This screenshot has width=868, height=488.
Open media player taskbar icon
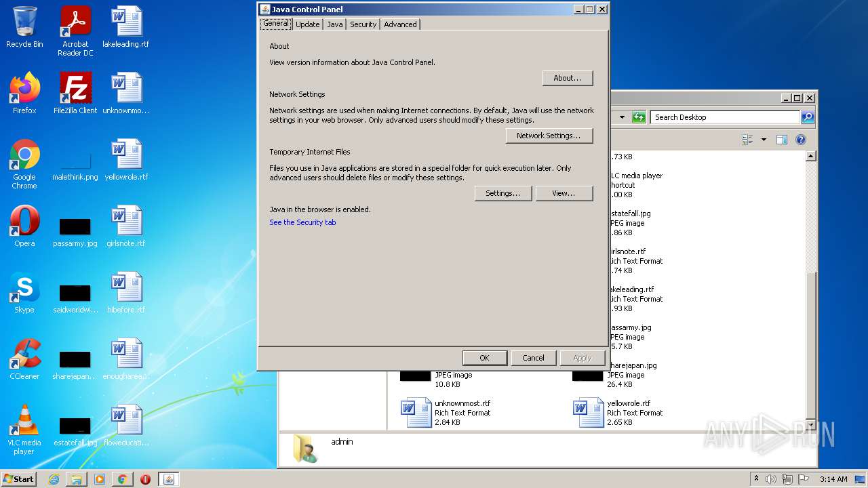tap(100, 479)
